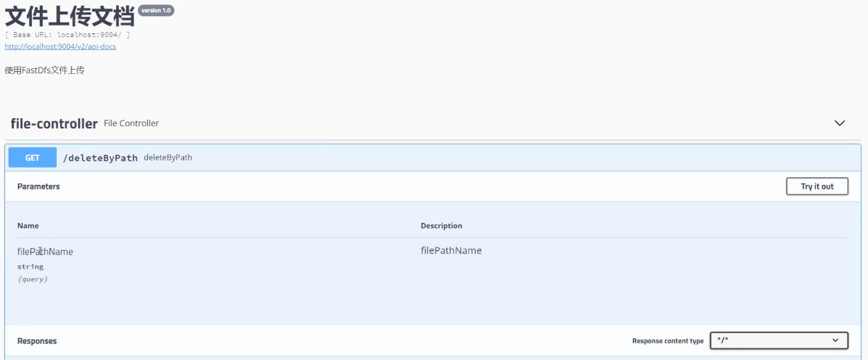Click the Try it out button
868x360 pixels.
pyautogui.click(x=817, y=187)
